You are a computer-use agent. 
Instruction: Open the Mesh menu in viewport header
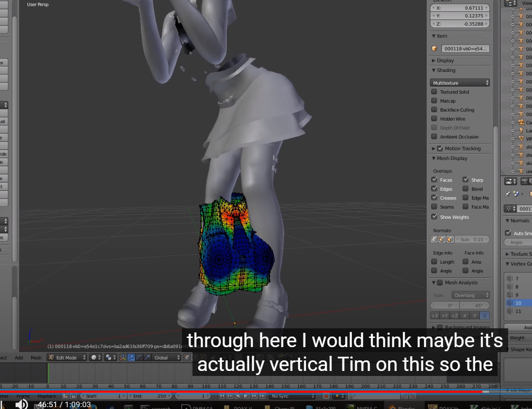(x=36, y=358)
